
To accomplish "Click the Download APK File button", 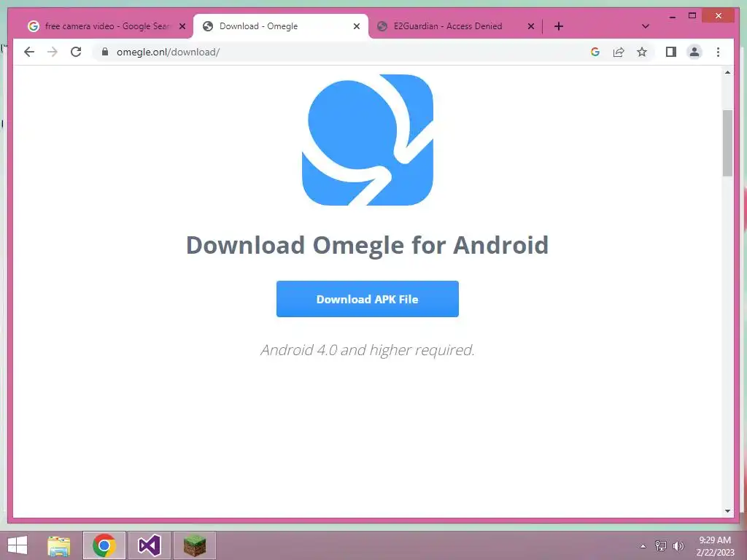I will [x=368, y=299].
